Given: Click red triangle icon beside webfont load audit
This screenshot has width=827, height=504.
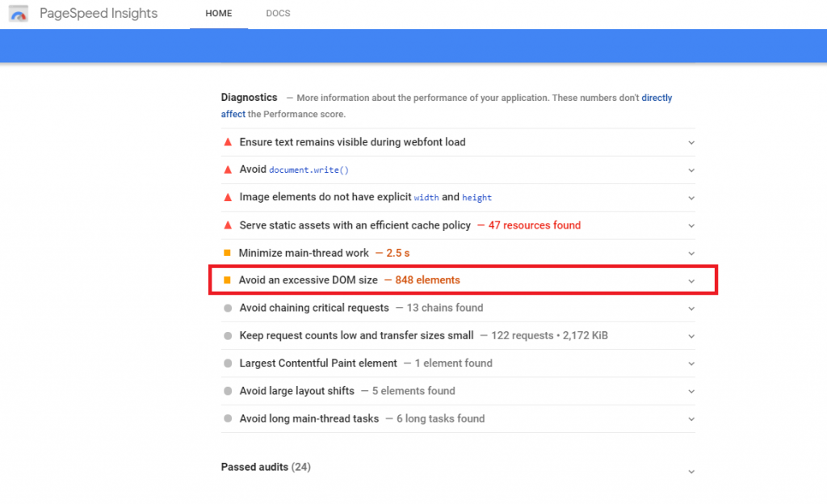Looking at the screenshot, I should point(228,142).
